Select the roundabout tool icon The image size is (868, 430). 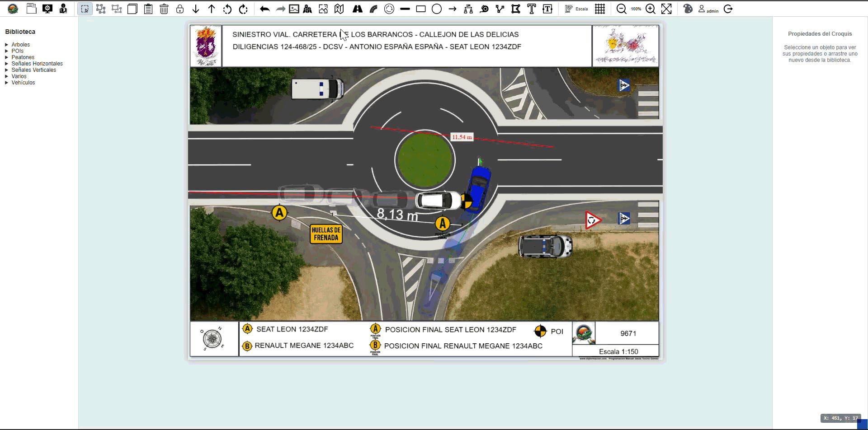tap(389, 9)
